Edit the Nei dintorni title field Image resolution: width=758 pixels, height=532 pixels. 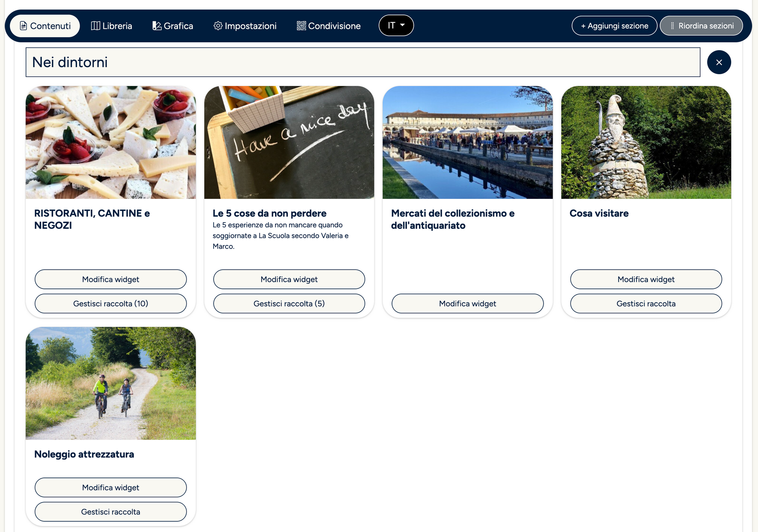click(x=362, y=62)
